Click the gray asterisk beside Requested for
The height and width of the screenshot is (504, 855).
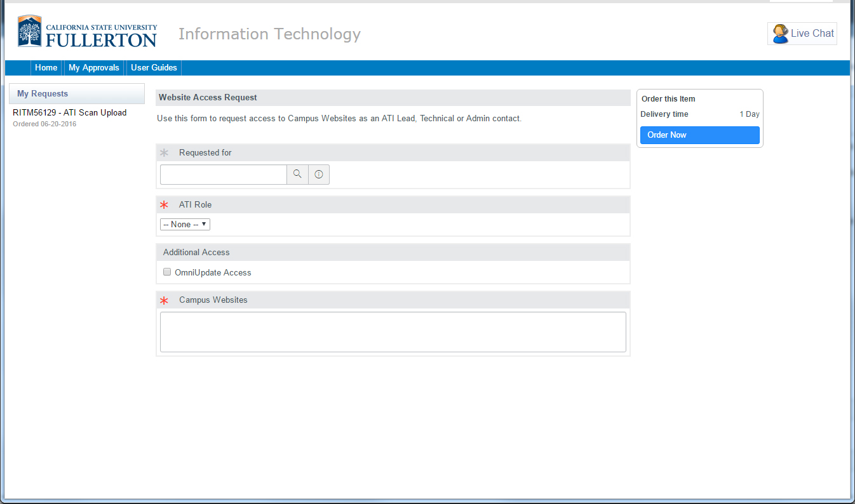pos(165,153)
